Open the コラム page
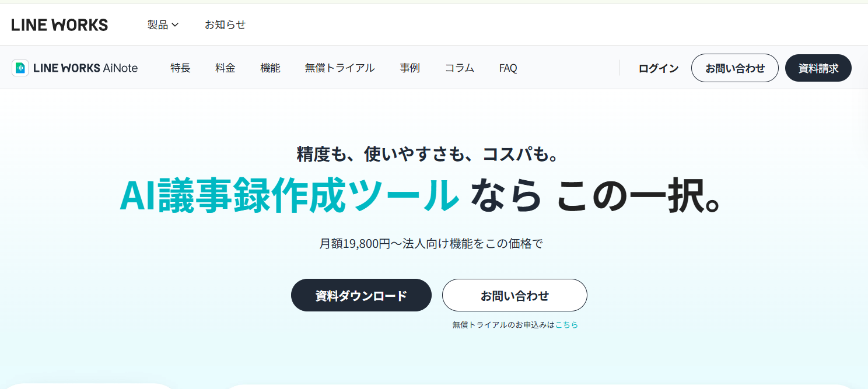Viewport: 868px width, 389px height. coord(460,68)
